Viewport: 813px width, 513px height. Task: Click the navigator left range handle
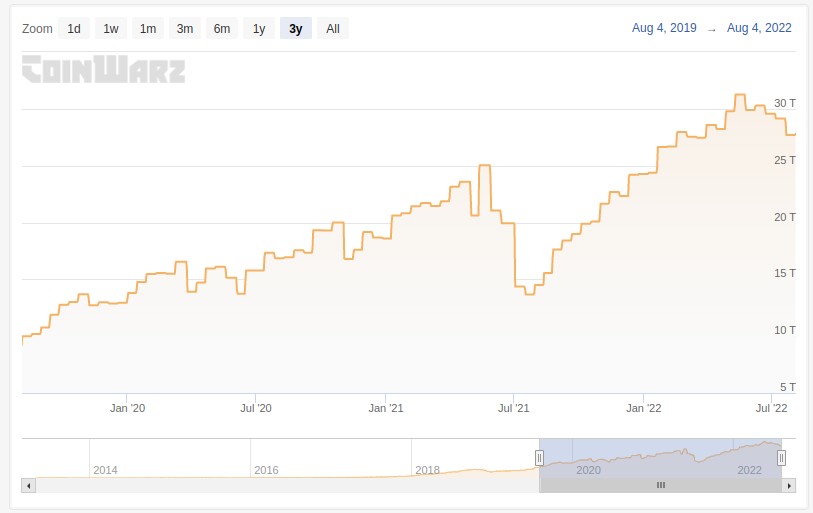point(539,458)
